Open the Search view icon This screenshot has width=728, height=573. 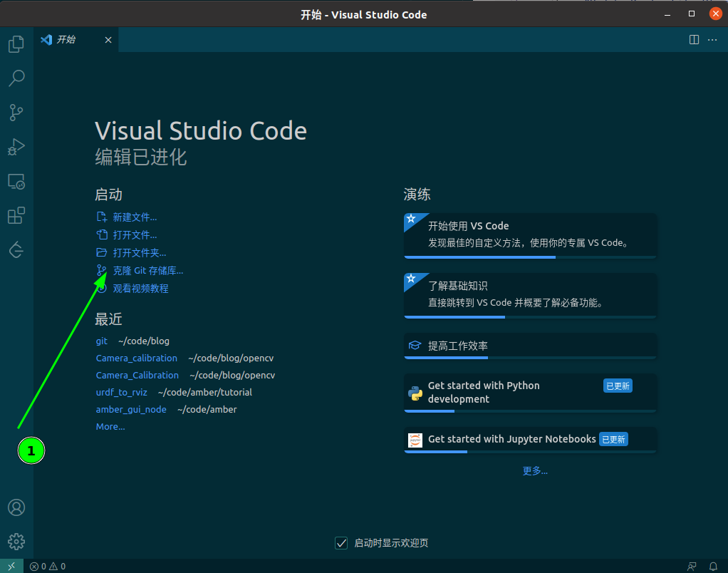[x=16, y=78]
